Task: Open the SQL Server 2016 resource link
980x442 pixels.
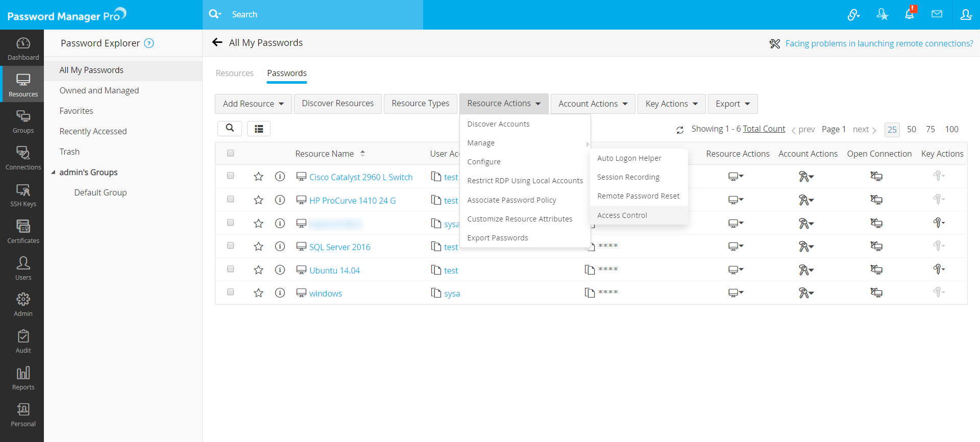Action: pyautogui.click(x=340, y=247)
